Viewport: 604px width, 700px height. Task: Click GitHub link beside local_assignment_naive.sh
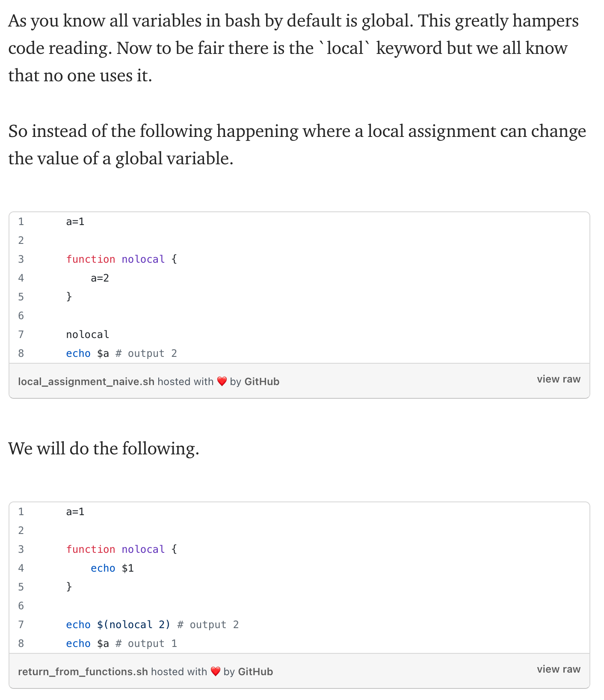[x=262, y=381]
